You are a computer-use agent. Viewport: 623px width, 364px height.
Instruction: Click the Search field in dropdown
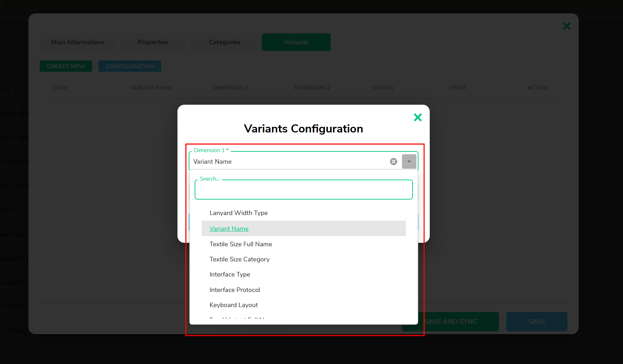[x=304, y=190]
